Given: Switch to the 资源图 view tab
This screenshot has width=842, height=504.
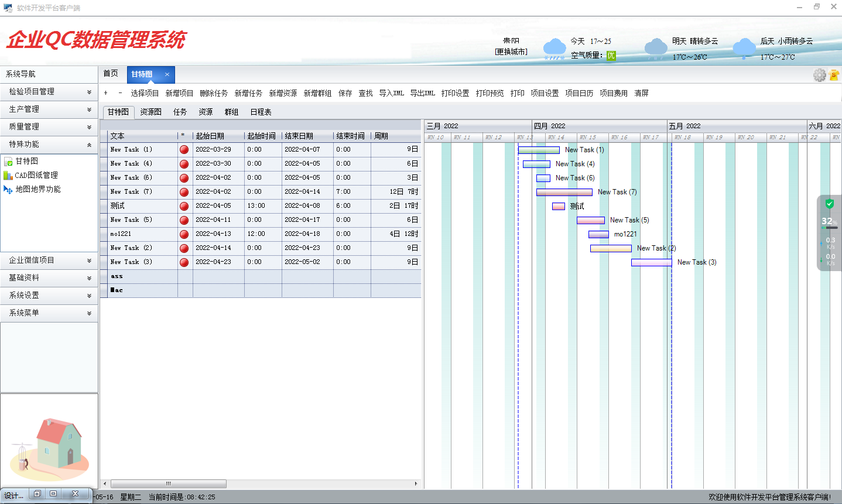Looking at the screenshot, I should point(150,112).
